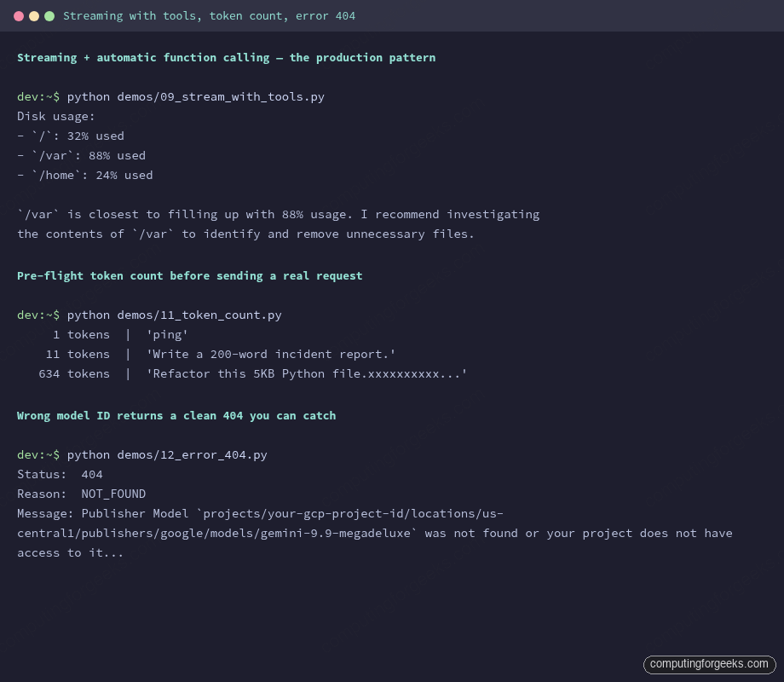The image size is (784, 682).
Task: Click line 'Message: Publisher Model `projects/your-gcp-project-id'
Action: coord(260,514)
